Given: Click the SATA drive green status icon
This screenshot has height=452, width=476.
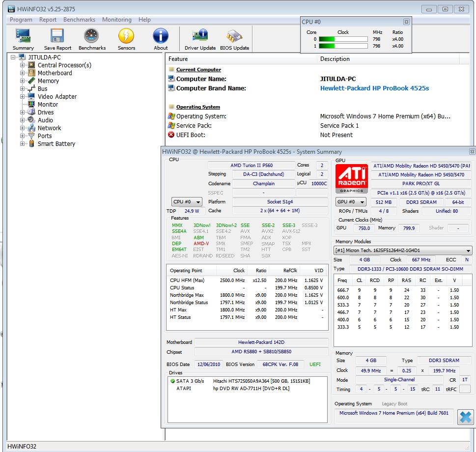Looking at the screenshot, I should (x=172, y=381).
